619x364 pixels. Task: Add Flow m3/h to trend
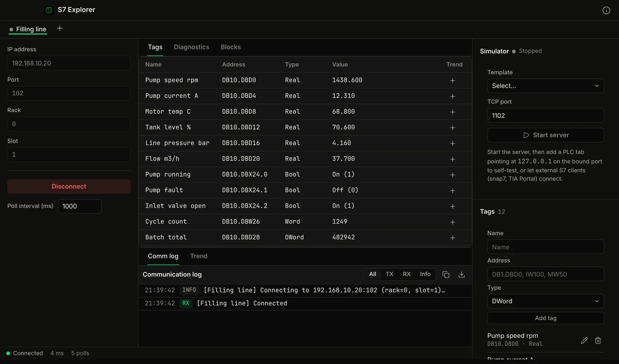[x=453, y=159]
